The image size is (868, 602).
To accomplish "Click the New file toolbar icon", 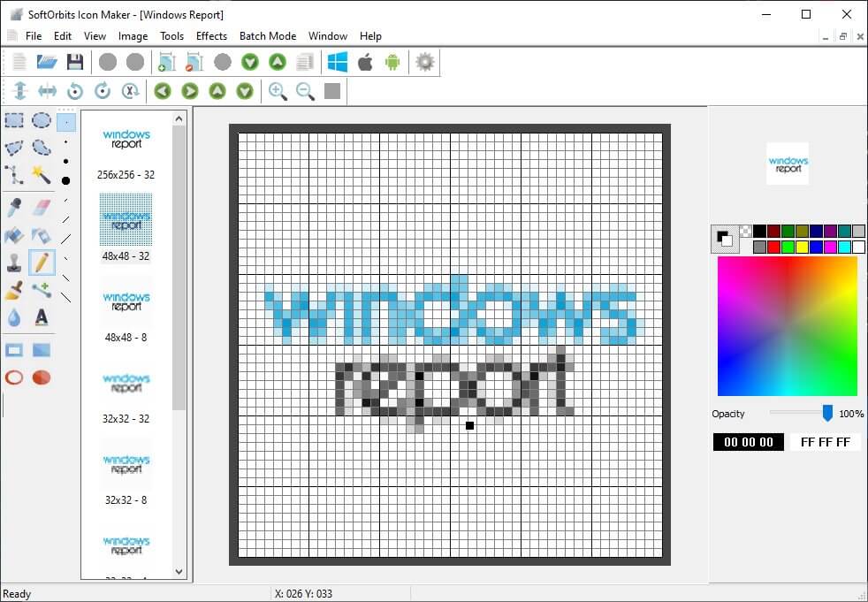I will click(19, 62).
